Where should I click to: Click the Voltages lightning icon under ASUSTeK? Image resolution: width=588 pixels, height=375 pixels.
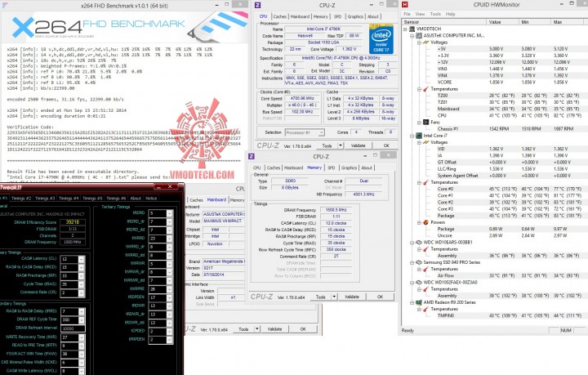click(x=425, y=42)
